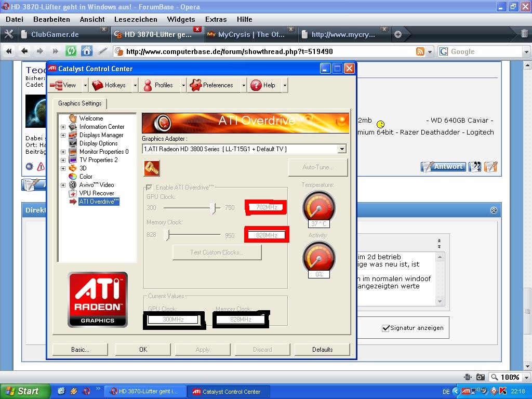This screenshot has height=399, width=532.
Task: Collapse the Direkt panel chevron icon
Action: click(494, 210)
